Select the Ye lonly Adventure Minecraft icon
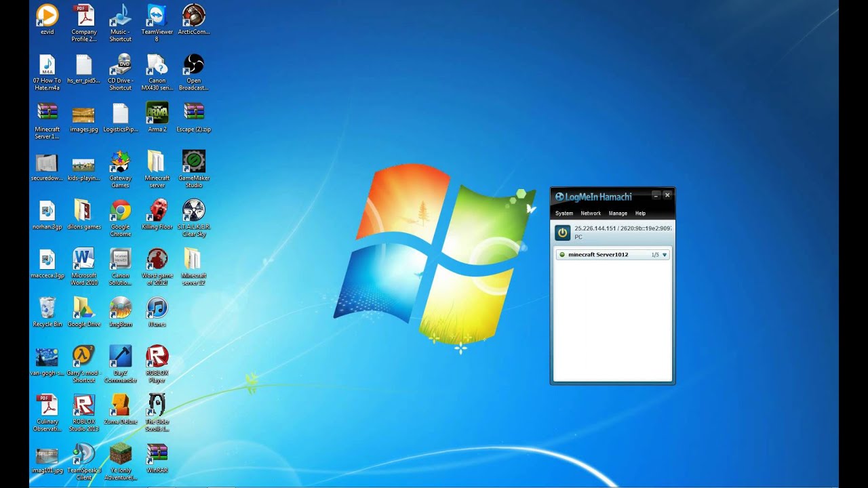The image size is (868, 488). (121, 453)
